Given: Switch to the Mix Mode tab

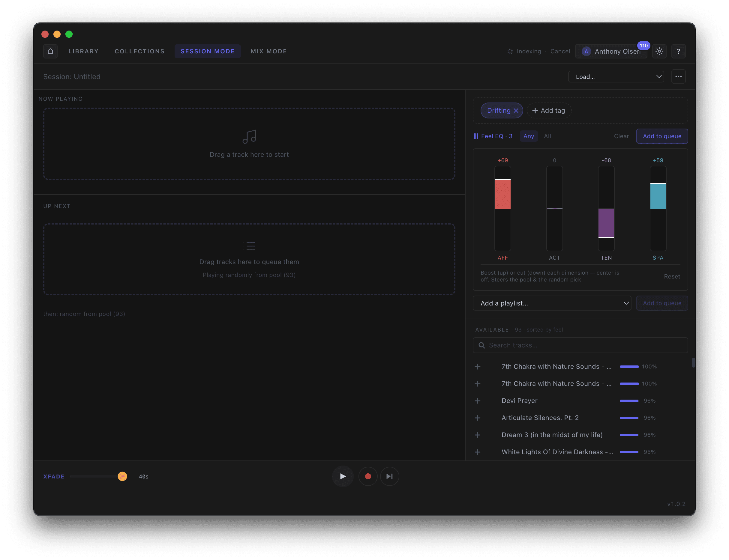Looking at the screenshot, I should click(269, 51).
